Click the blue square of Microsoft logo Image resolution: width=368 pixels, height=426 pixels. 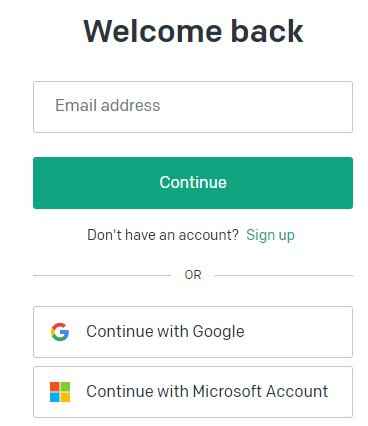[55, 397]
